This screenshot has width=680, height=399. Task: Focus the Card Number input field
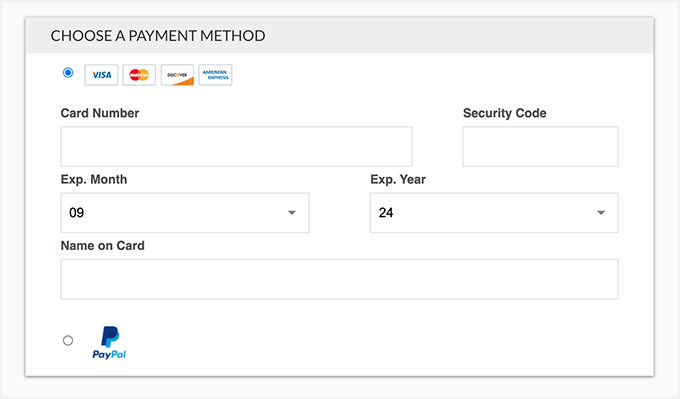coord(236,147)
